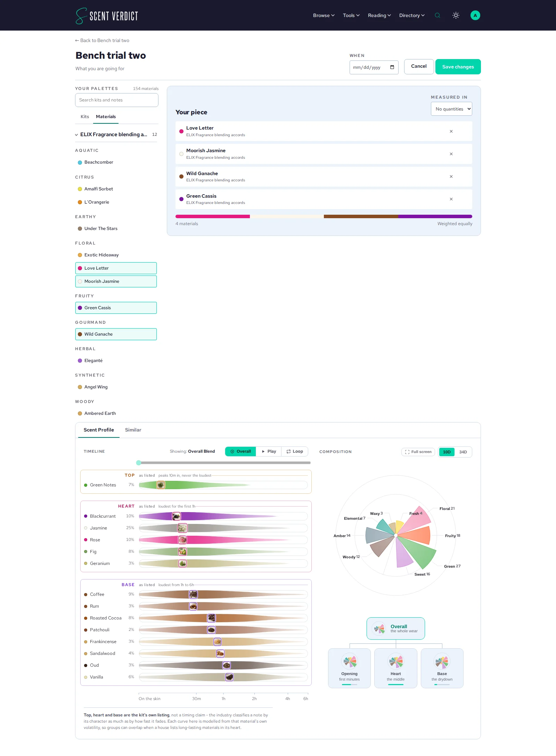Toggle Loop playback
This screenshot has height=756, width=556.
(295, 451)
